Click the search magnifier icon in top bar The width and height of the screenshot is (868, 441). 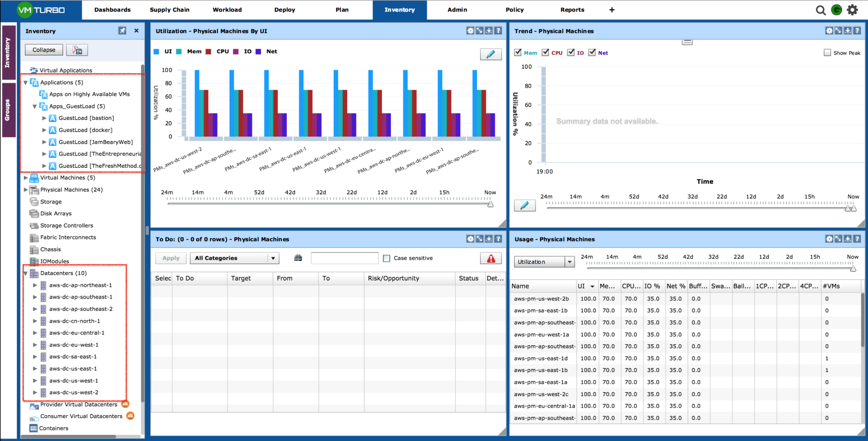[821, 10]
